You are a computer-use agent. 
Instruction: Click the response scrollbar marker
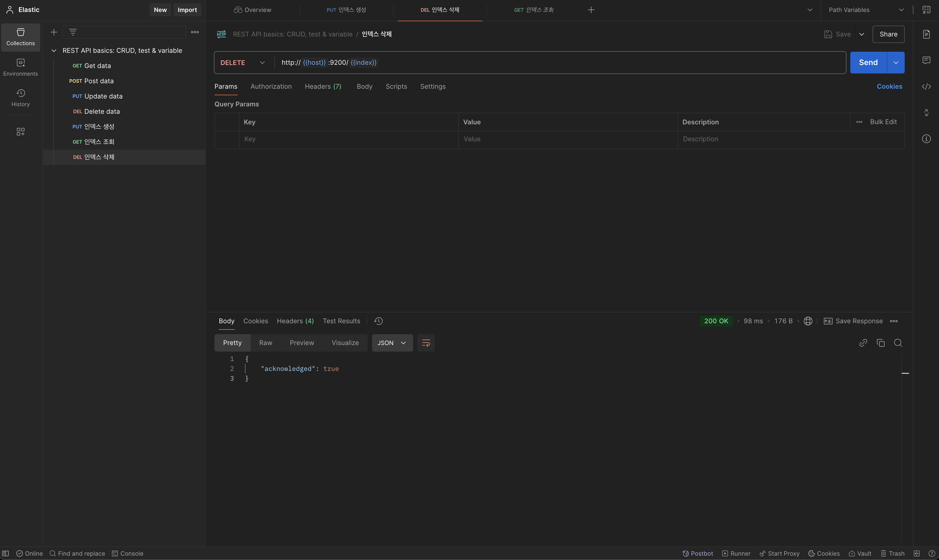point(905,373)
